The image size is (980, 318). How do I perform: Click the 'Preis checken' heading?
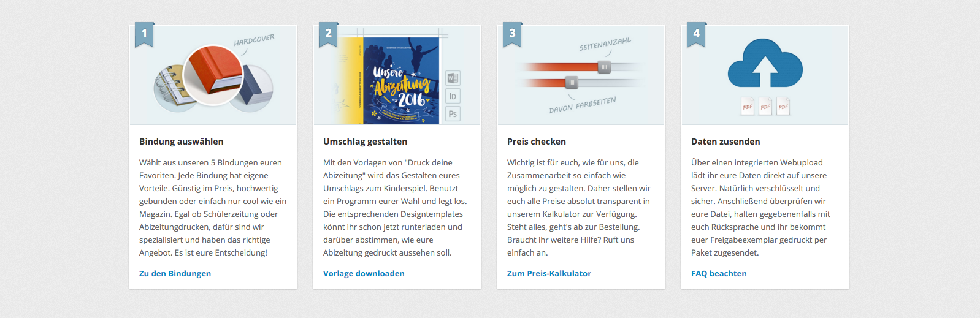point(537,142)
